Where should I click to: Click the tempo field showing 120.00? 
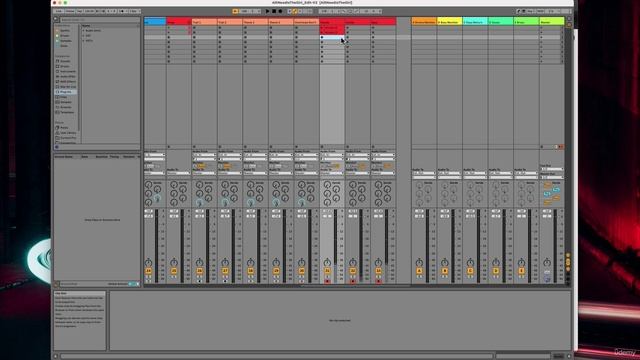pos(89,11)
